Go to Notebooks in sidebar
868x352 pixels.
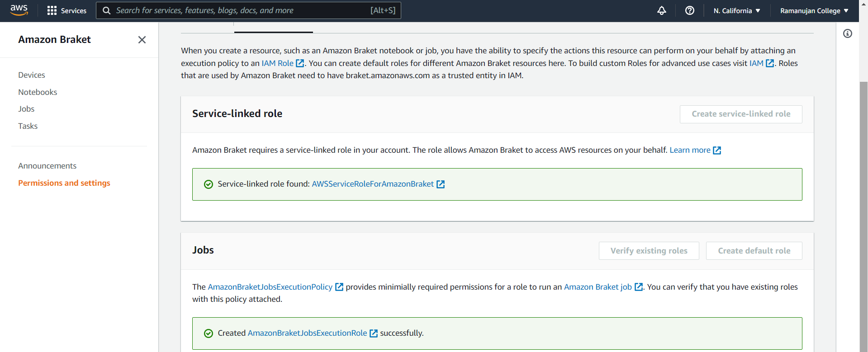coord(38,92)
